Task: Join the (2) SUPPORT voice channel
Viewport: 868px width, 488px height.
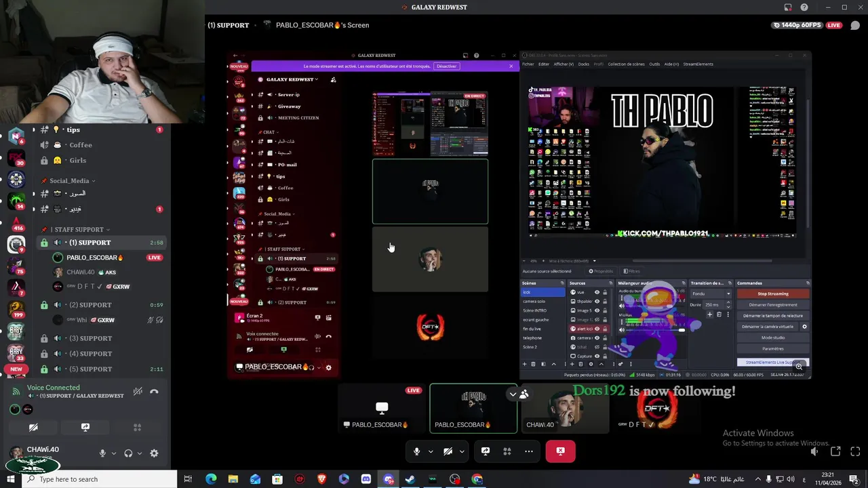Action: pyautogui.click(x=102, y=305)
